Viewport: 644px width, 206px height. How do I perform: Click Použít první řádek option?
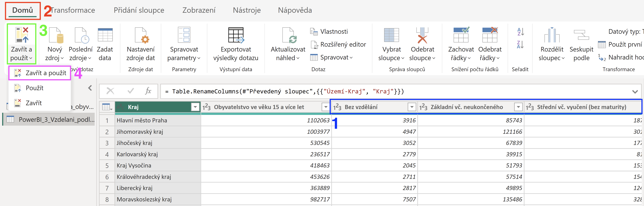[620, 44]
